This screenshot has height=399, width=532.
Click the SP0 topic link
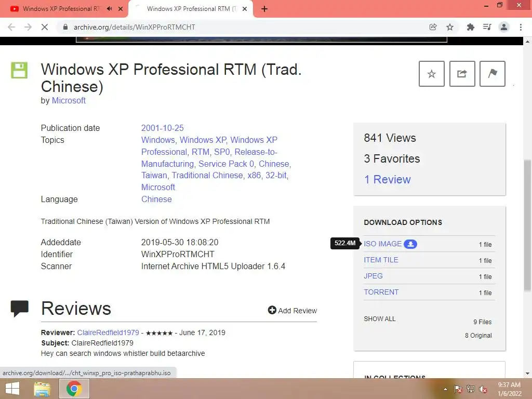point(222,152)
